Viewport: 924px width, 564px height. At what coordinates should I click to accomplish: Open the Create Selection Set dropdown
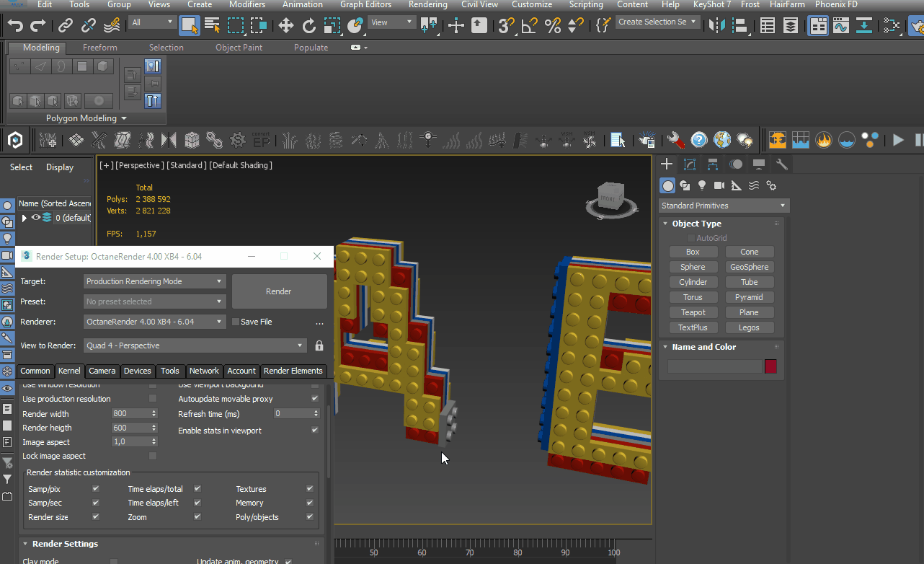(x=658, y=22)
